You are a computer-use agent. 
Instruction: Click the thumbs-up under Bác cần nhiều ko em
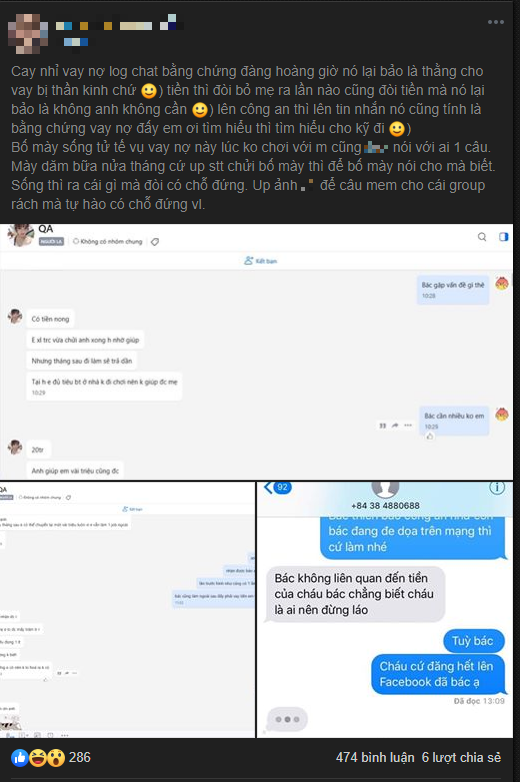pos(430,436)
